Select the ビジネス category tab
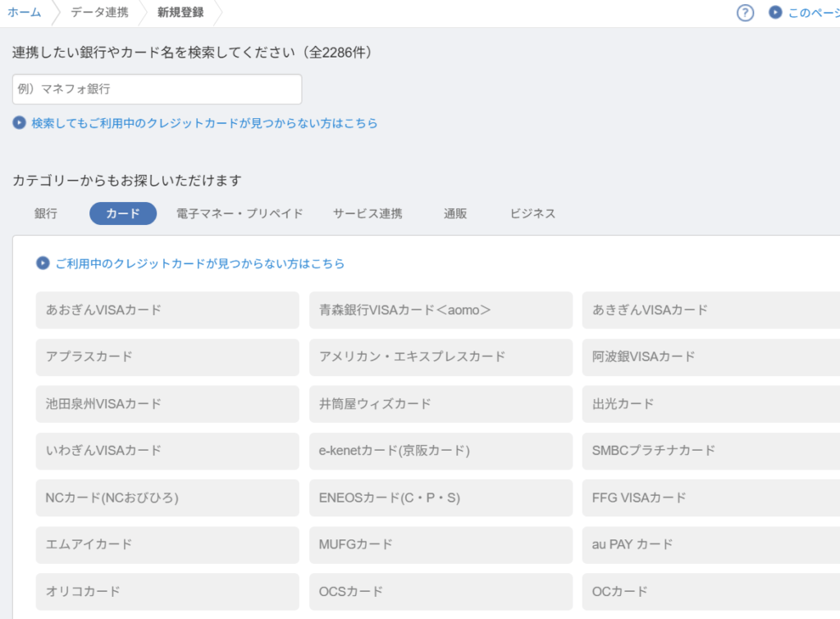This screenshot has height=619, width=840. coord(532,213)
